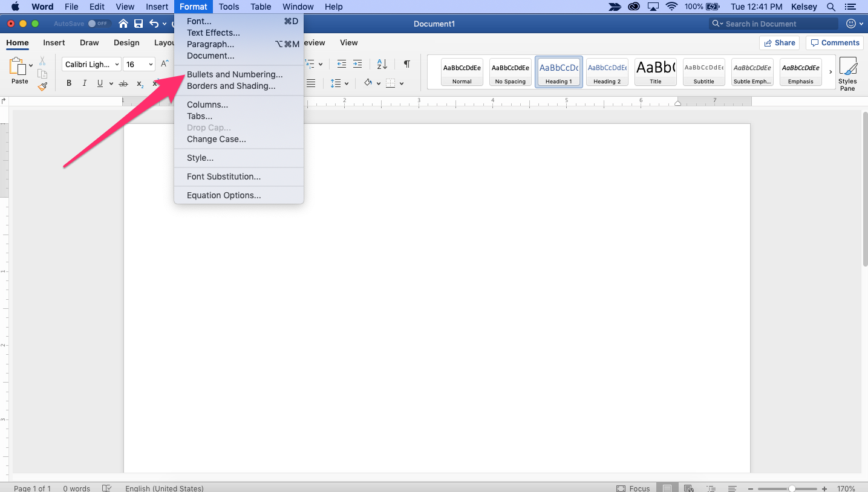Click the Share button
Viewport: 868px width, 492px height.
(780, 43)
